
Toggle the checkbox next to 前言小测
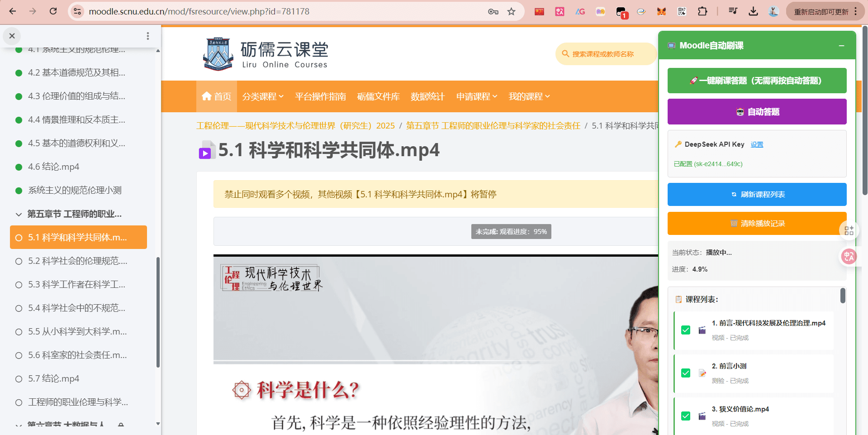[x=685, y=373]
